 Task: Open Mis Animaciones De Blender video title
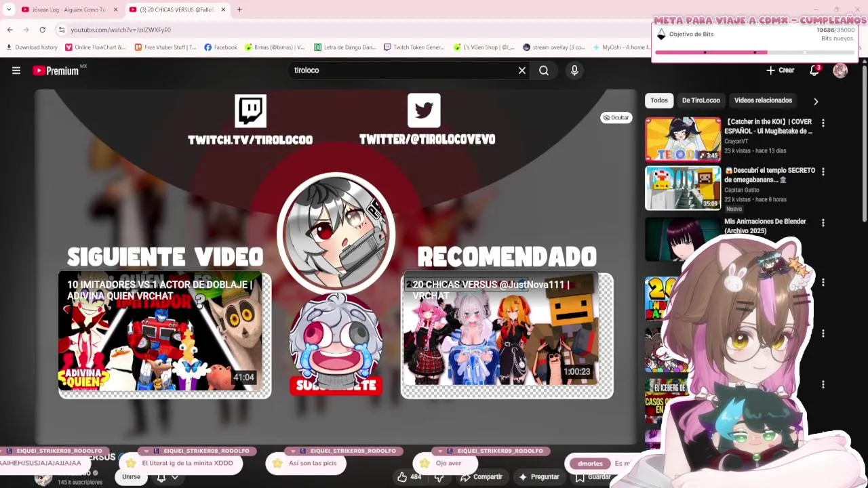[765, 226]
